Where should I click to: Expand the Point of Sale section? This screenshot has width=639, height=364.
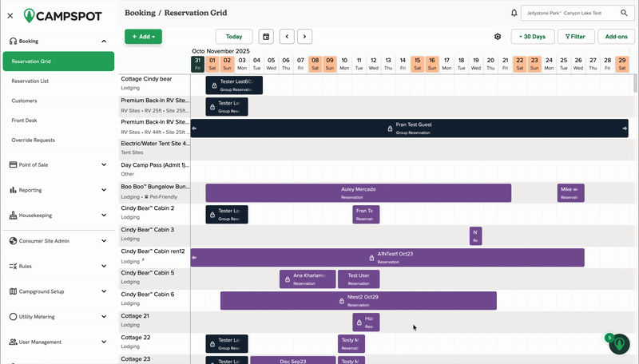pyautogui.click(x=57, y=164)
